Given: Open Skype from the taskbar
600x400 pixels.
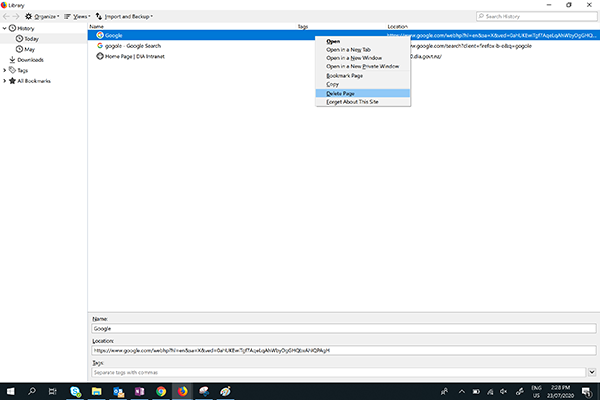Looking at the screenshot, I should [x=75, y=391].
